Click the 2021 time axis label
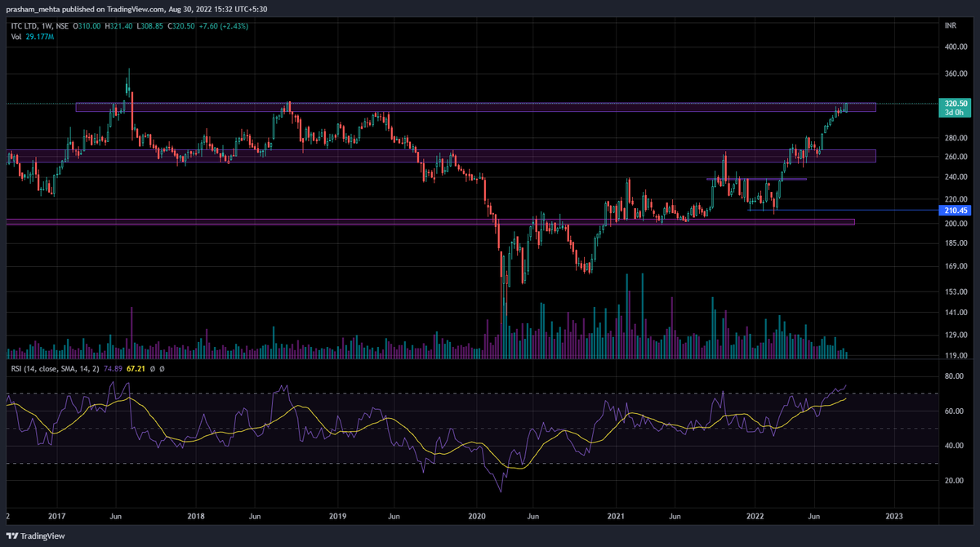The height and width of the screenshot is (547, 980). click(617, 516)
